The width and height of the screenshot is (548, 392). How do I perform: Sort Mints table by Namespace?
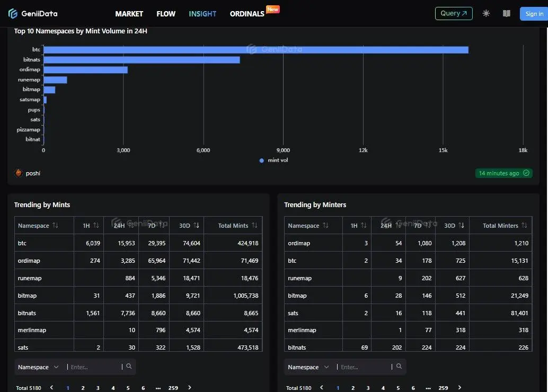coord(55,225)
